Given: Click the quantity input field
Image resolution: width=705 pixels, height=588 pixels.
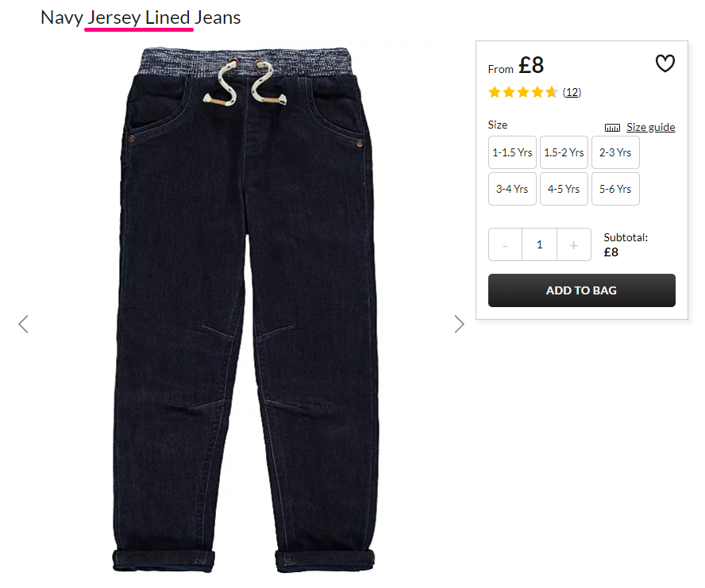Looking at the screenshot, I should click(540, 244).
